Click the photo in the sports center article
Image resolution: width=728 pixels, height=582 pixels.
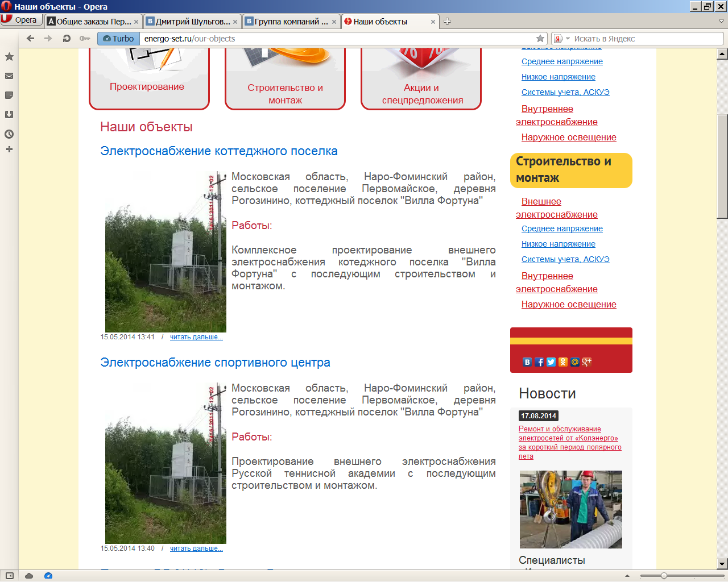166,463
